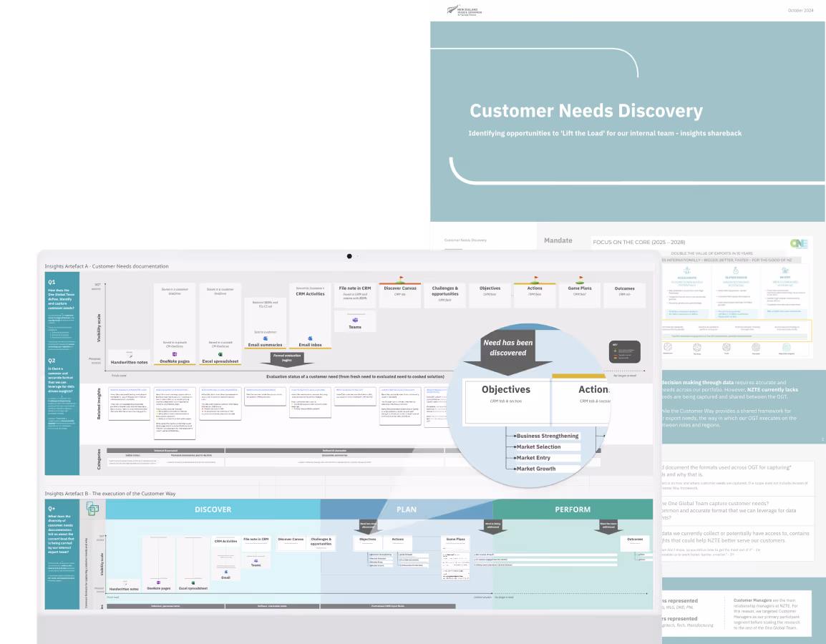The image size is (826, 644).
Task: Select the DISCOVER phase banner
Action: click(213, 509)
